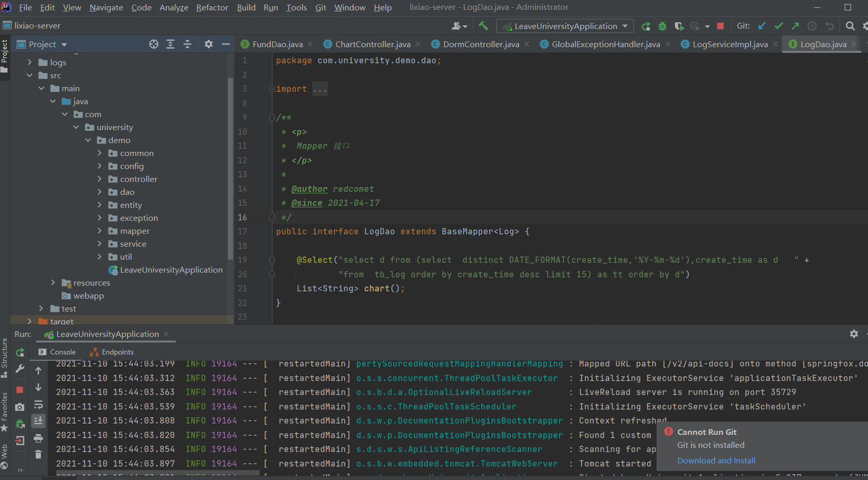Click the Build project hammer icon
This screenshot has height=480, width=868.
[x=483, y=26]
